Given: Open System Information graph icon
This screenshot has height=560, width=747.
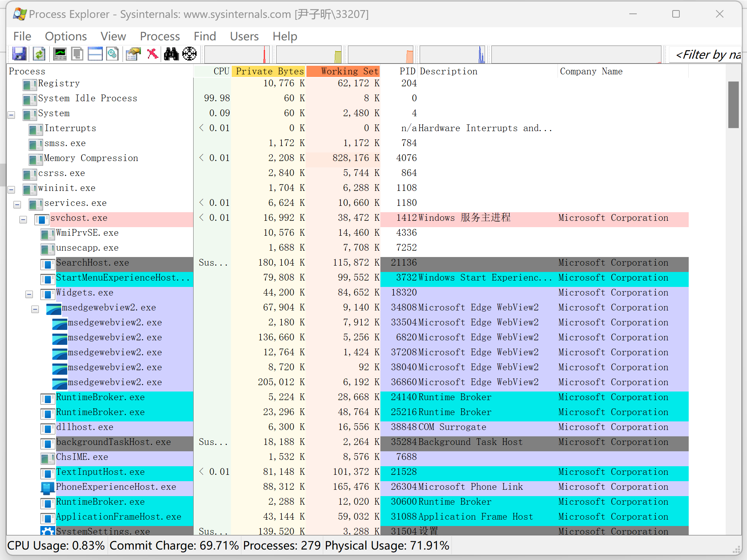Looking at the screenshot, I should 60,54.
